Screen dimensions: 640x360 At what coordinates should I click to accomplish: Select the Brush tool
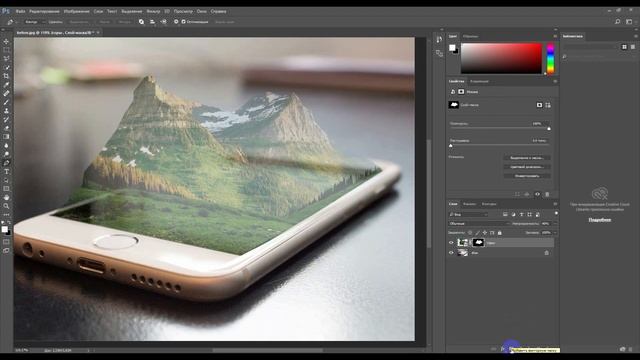[x=6, y=102]
